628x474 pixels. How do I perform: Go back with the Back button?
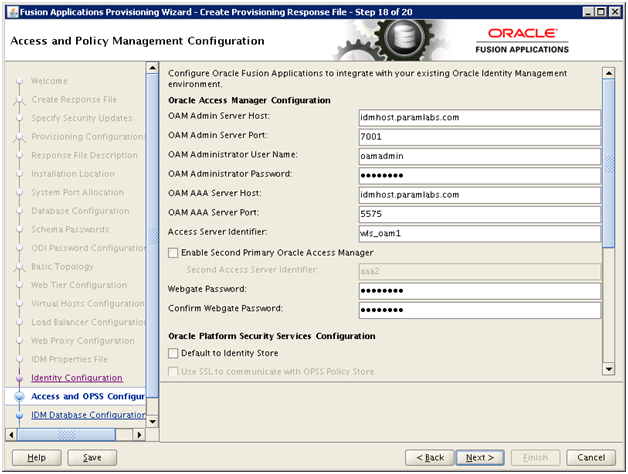pos(430,458)
